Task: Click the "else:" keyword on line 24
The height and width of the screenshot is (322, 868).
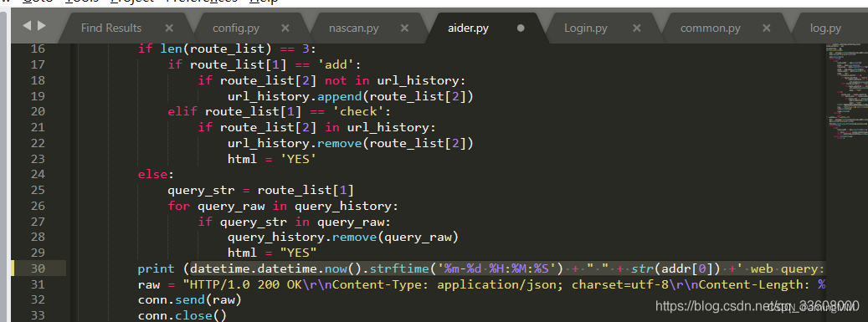Action: 156,174
